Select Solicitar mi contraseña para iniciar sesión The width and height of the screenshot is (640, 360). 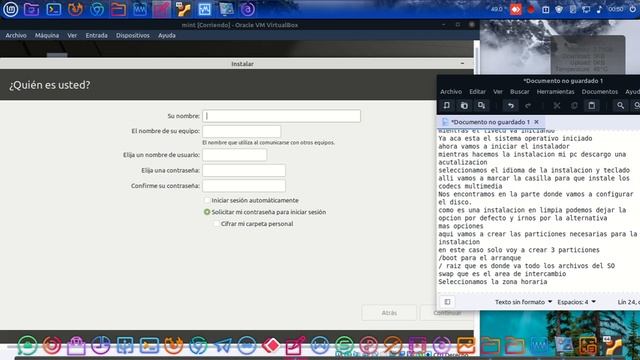tap(207, 212)
